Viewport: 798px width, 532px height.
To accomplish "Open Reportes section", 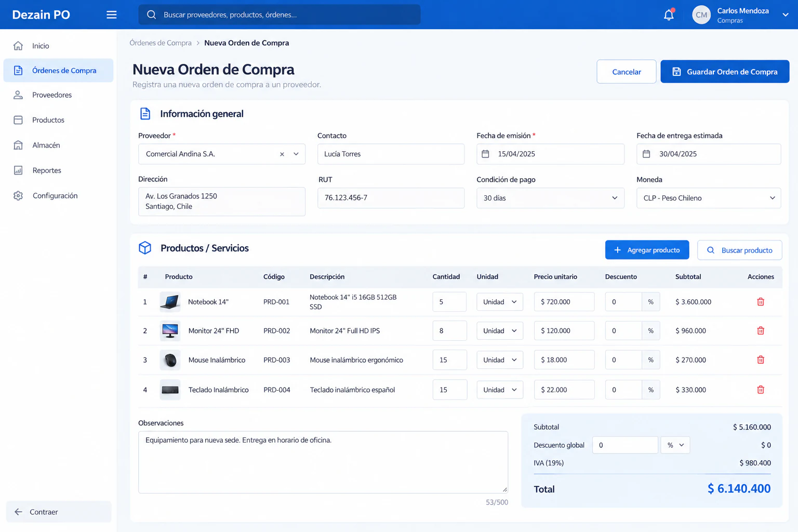I will tap(58, 170).
